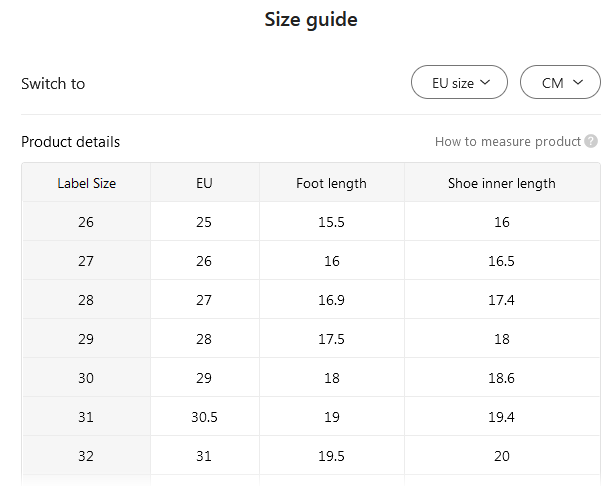Click the EU value 30.5 cell

coord(204,417)
